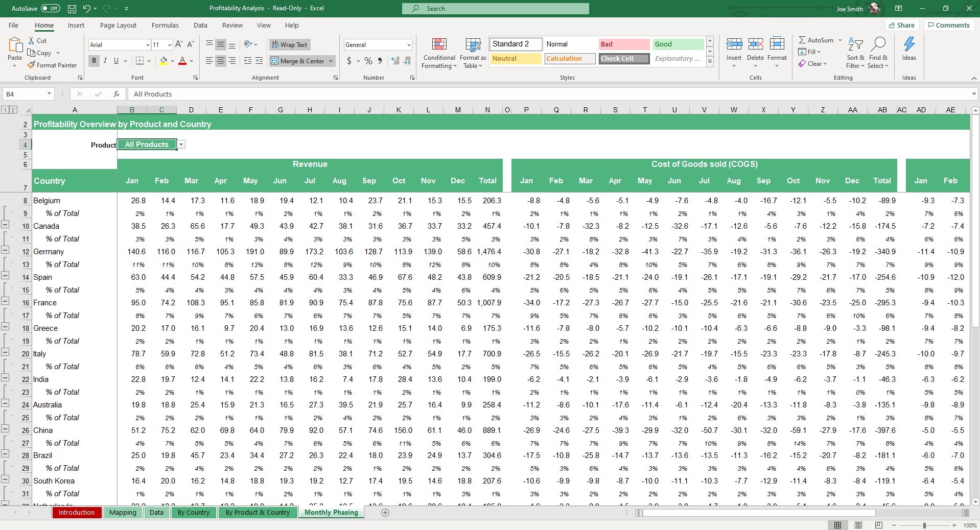Viewport: 980px width, 530px height.
Task: Click the Save icon in title bar
Action: 72,9
